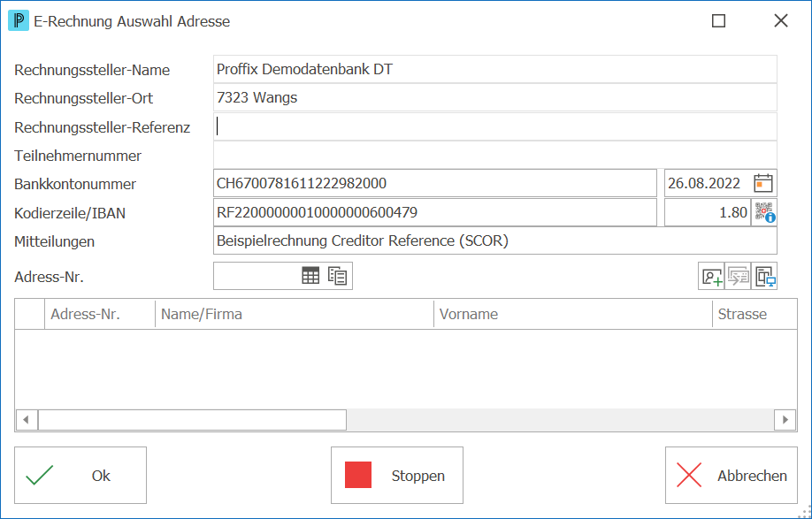This screenshot has height=519, width=812.
Task: Click the Vorname column header
Action: point(573,314)
